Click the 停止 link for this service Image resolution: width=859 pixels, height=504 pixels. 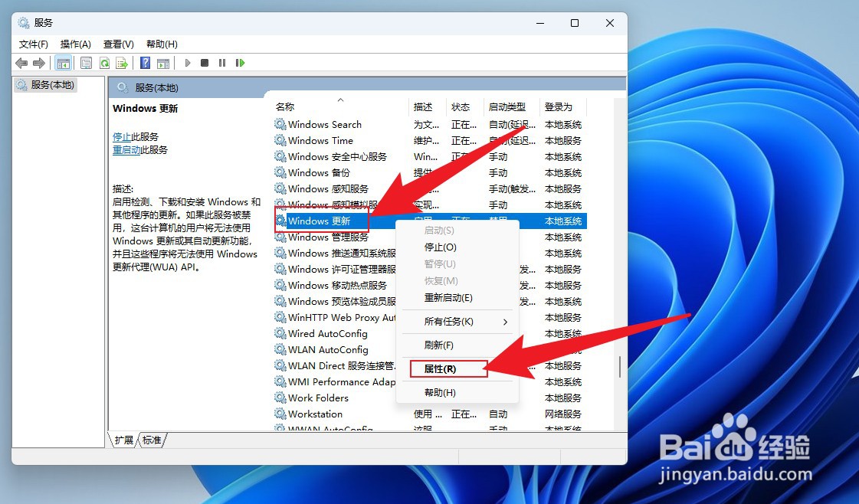tap(122, 137)
